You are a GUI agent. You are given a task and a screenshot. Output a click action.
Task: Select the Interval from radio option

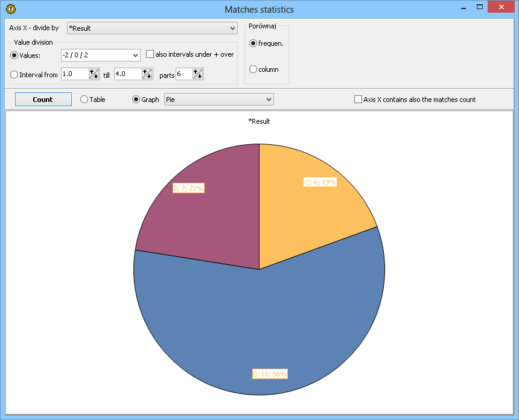[14, 75]
